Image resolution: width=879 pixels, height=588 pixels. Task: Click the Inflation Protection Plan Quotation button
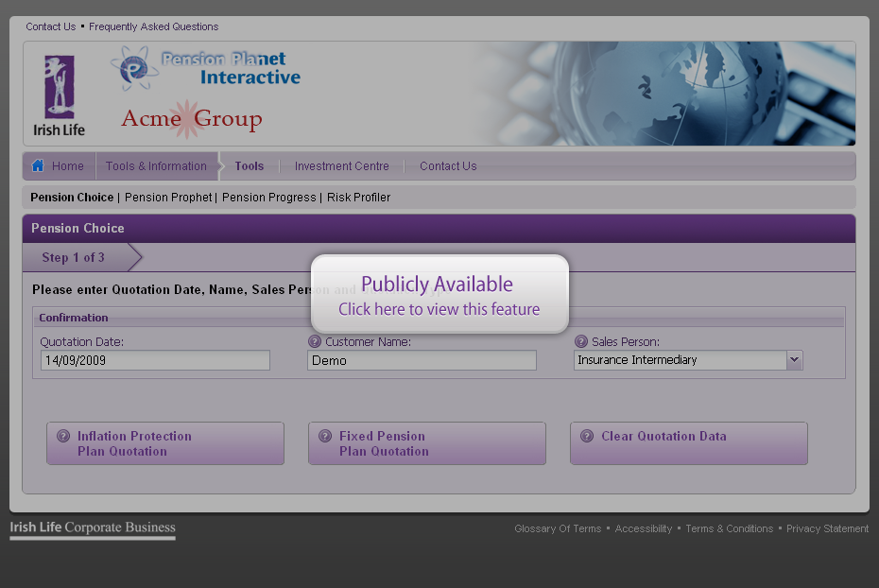click(x=165, y=443)
